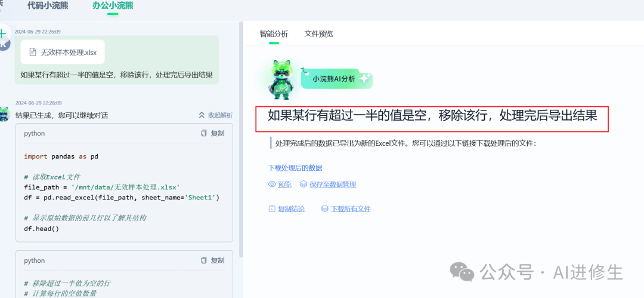Click the pd.read_excel code line
The image size is (644, 298).
tap(122, 198)
